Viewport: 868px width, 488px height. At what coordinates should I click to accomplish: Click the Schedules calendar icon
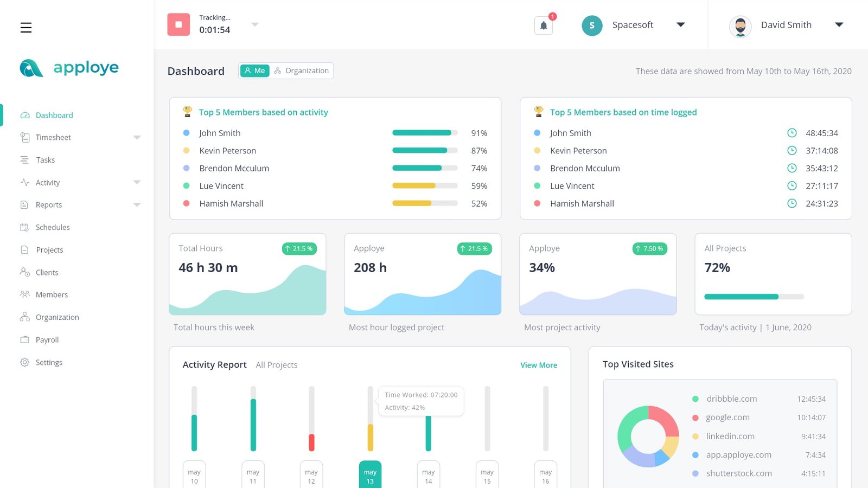tap(24, 227)
